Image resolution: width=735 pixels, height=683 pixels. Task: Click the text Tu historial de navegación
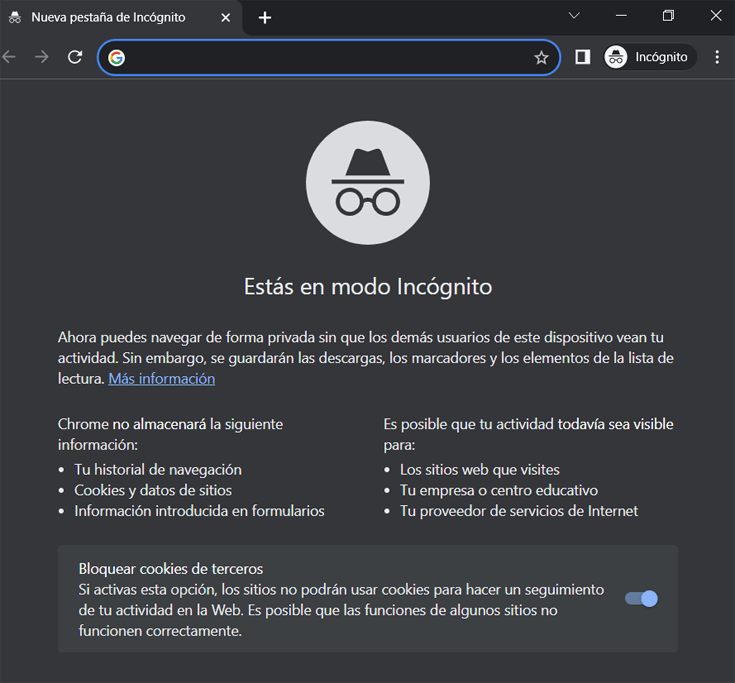coord(158,470)
